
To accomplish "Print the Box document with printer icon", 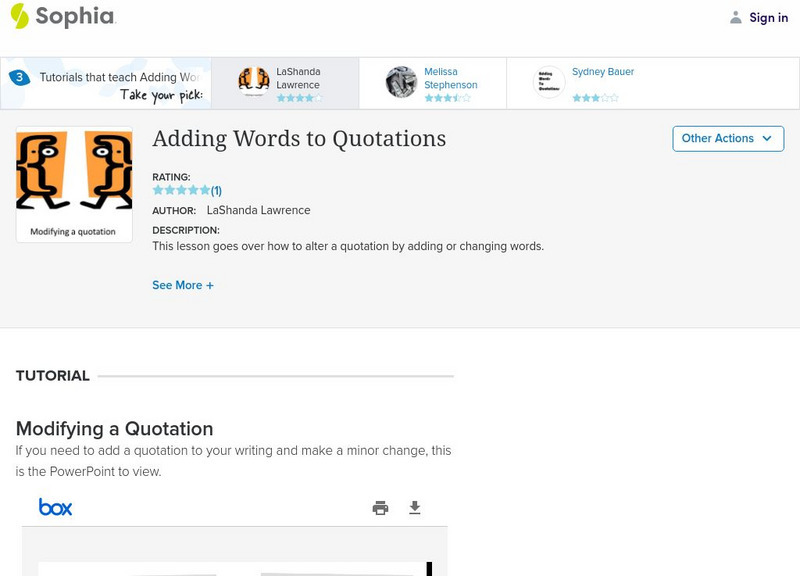I will point(380,508).
